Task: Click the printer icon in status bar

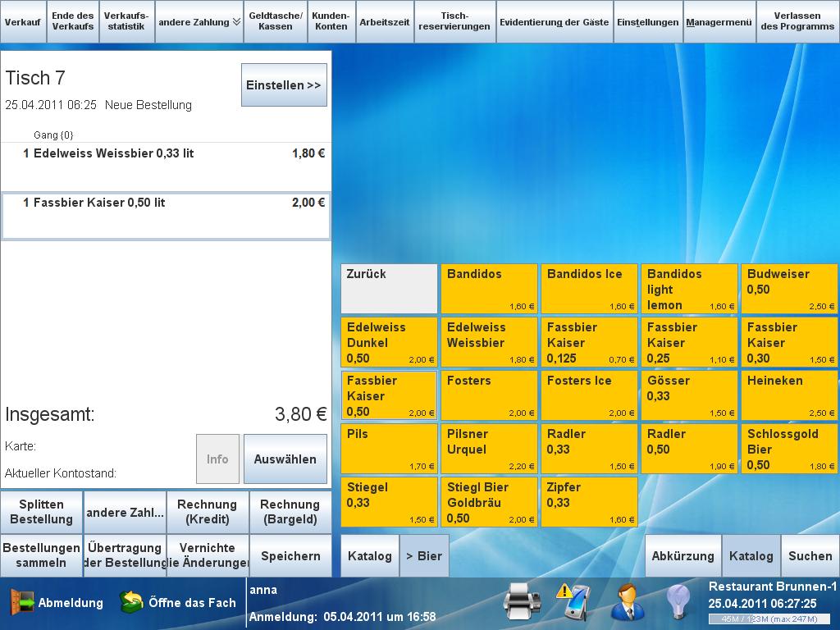Action: 521,602
